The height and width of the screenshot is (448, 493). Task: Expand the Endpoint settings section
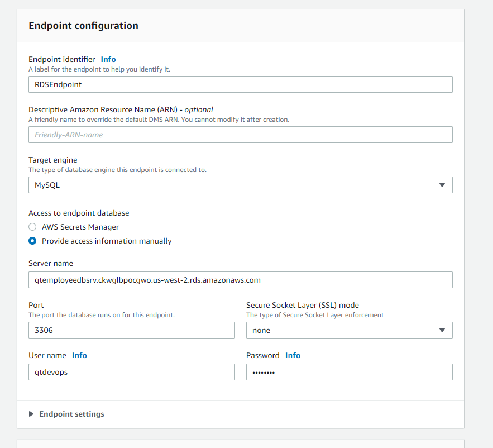click(x=66, y=414)
